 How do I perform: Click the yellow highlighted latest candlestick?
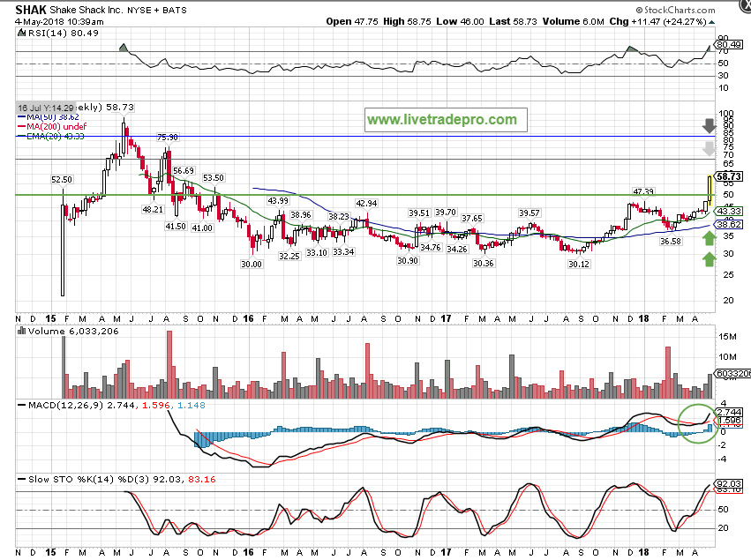point(709,189)
